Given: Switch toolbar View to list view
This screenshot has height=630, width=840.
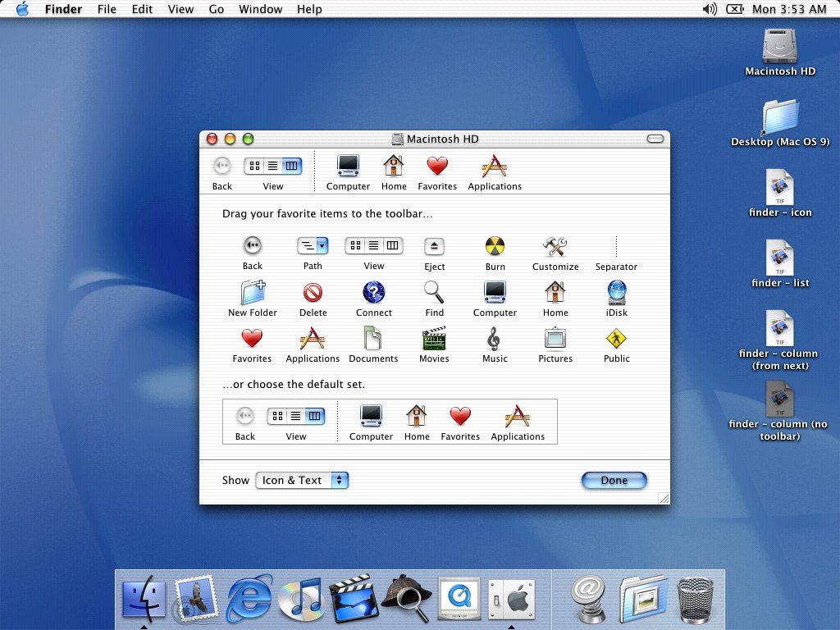Looking at the screenshot, I should pyautogui.click(x=272, y=166).
